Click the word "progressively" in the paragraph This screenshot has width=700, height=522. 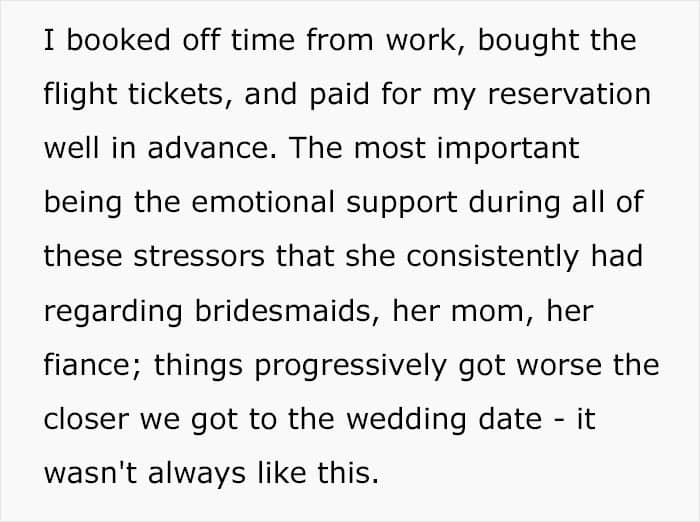[x=350, y=367]
